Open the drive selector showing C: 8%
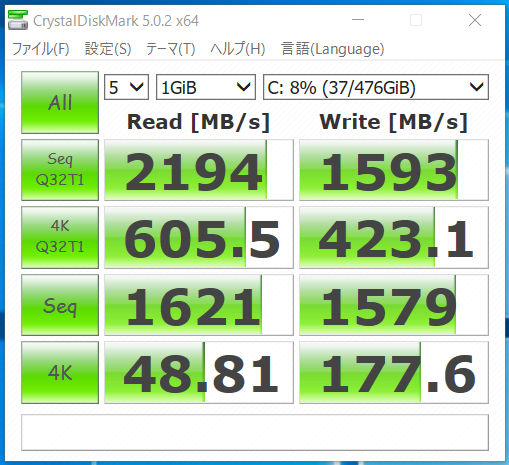Screen dimensions: 509x465 [x=376, y=87]
